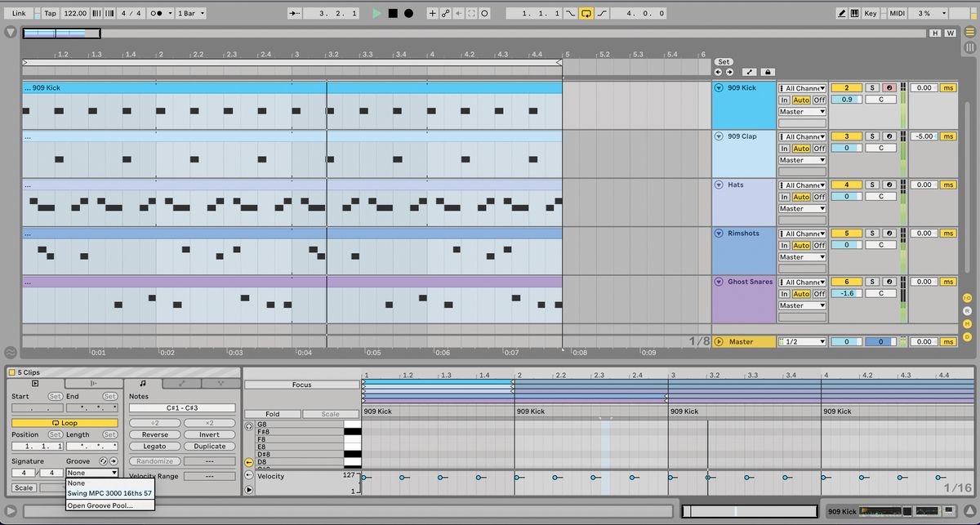Click the Reverse button in the Notes panel

154,434
